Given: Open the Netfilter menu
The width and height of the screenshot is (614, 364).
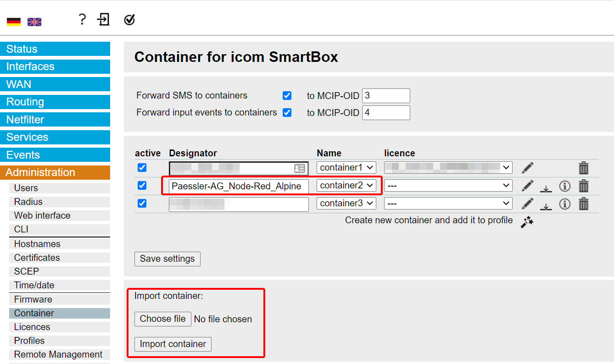Looking at the screenshot, I should click(x=55, y=120).
